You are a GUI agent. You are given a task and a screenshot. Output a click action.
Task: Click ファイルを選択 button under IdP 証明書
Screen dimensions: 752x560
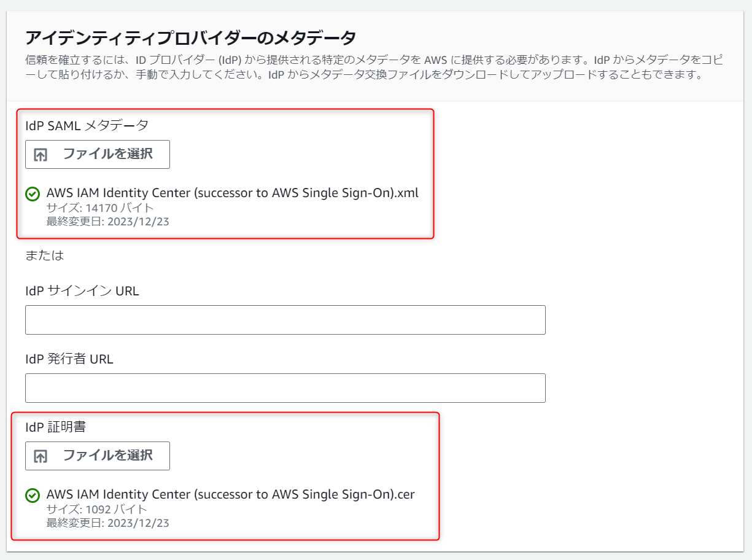98,456
